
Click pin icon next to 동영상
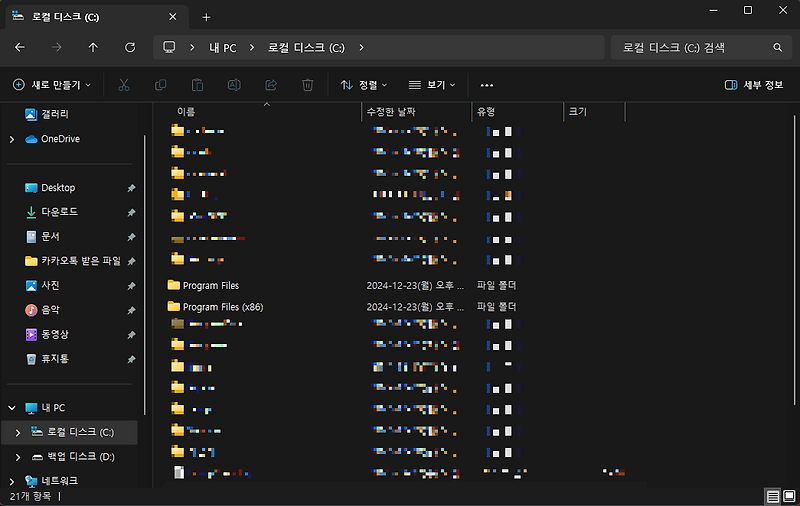tap(131, 335)
